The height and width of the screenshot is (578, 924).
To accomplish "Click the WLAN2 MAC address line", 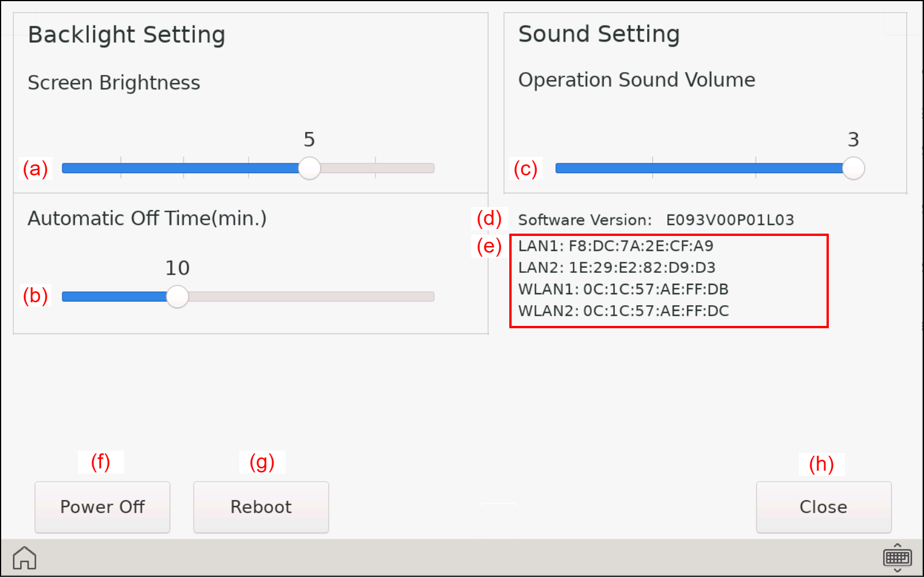I will click(x=623, y=311).
